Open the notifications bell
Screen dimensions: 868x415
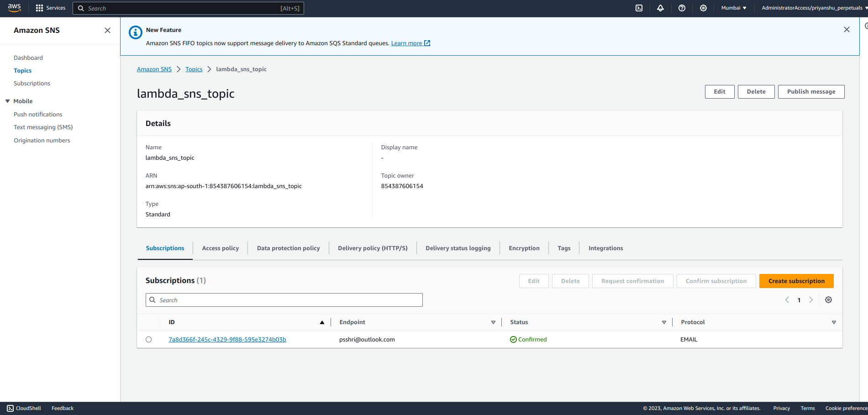tap(660, 8)
